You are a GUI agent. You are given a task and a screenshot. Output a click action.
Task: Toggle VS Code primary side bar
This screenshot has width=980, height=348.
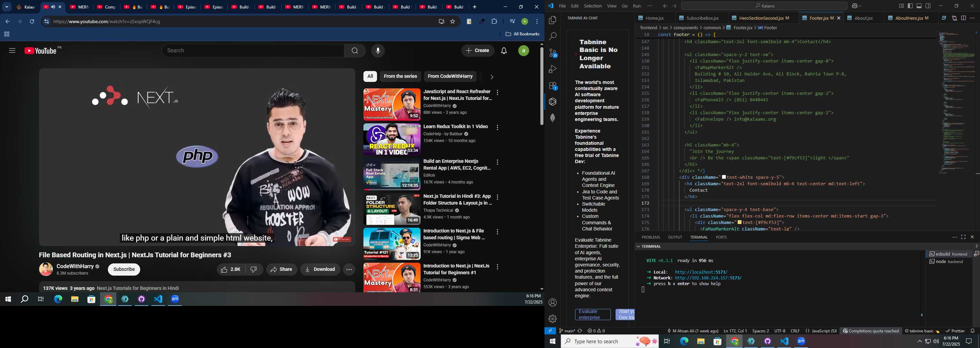pyautogui.click(x=910, y=6)
